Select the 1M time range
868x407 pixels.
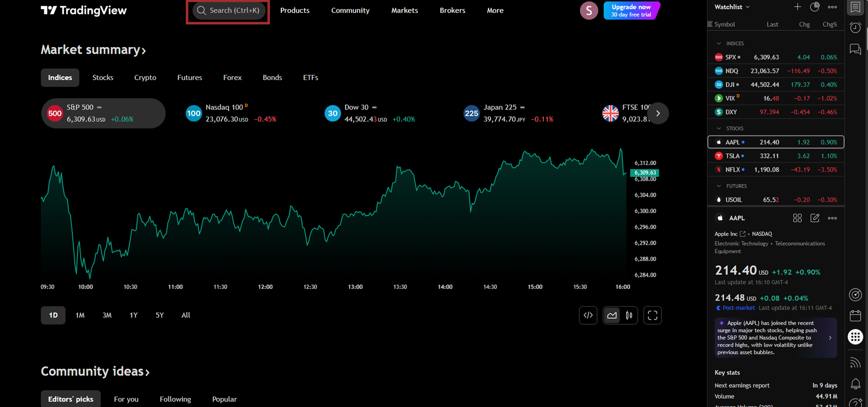tap(80, 315)
